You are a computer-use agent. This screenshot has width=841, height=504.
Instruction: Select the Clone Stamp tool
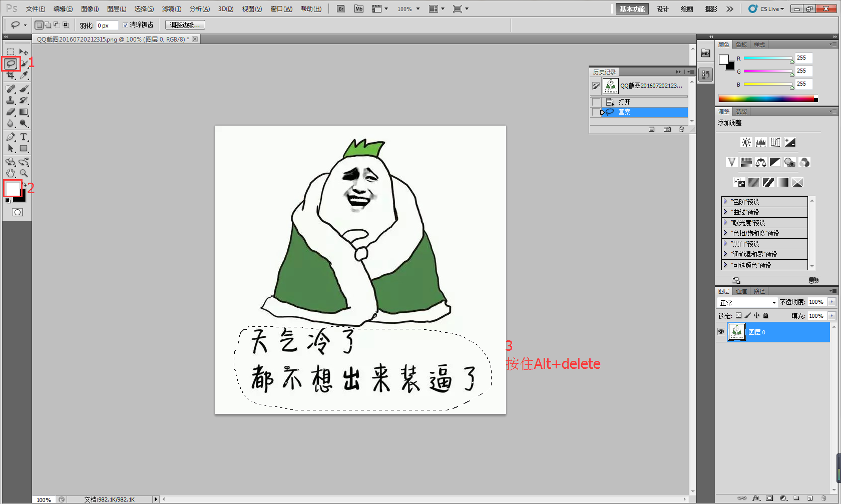11,100
